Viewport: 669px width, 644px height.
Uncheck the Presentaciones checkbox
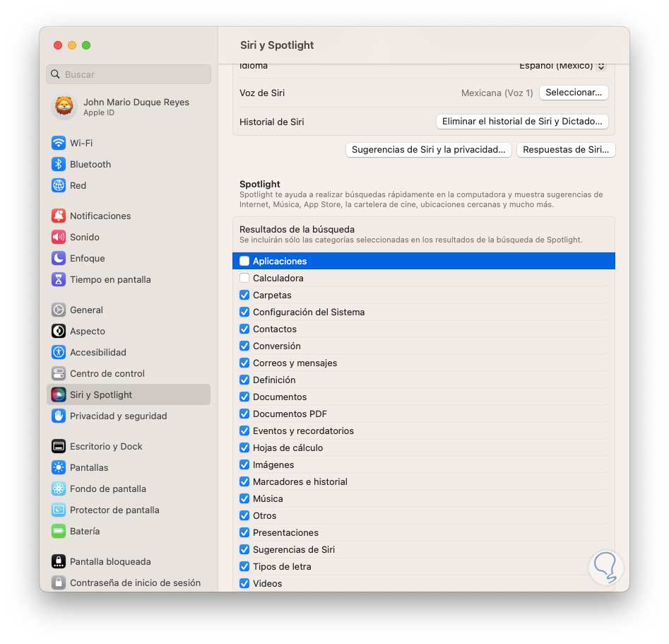click(244, 532)
